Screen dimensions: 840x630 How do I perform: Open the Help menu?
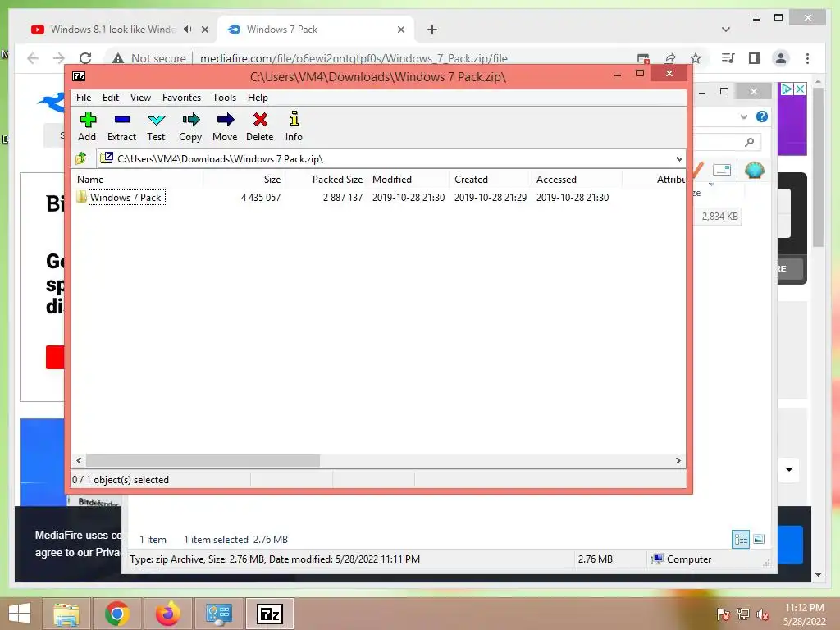click(x=258, y=98)
